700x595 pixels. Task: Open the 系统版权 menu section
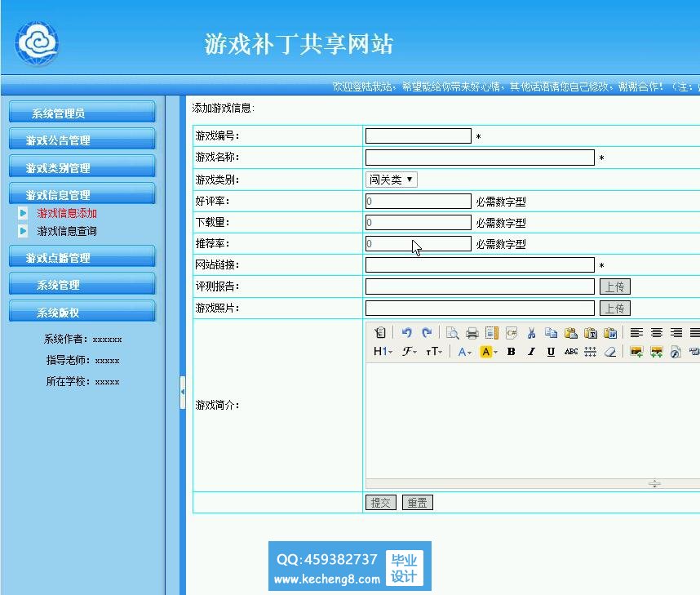(x=82, y=312)
